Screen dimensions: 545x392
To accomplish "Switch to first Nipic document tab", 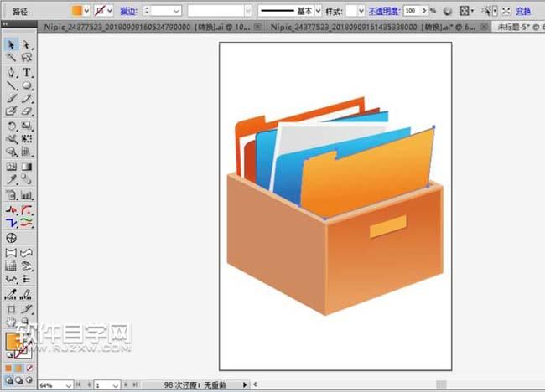I will 147,27.
